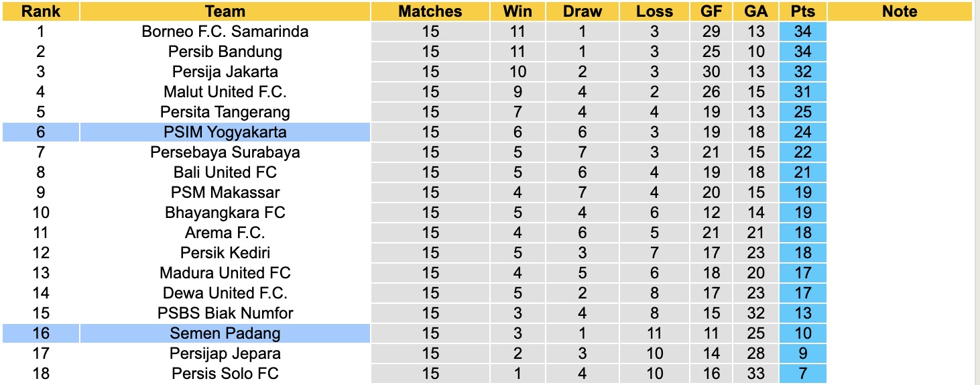The image size is (980, 385).
Task: Select the GA column header
Action: click(755, 11)
